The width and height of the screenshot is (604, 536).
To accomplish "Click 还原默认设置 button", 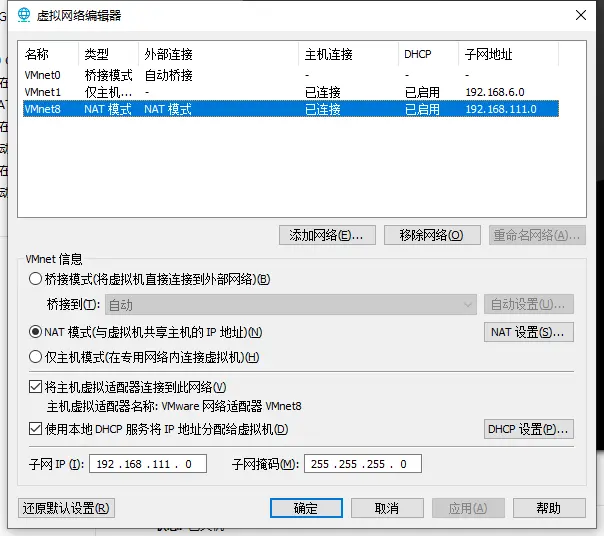I will pos(66,508).
